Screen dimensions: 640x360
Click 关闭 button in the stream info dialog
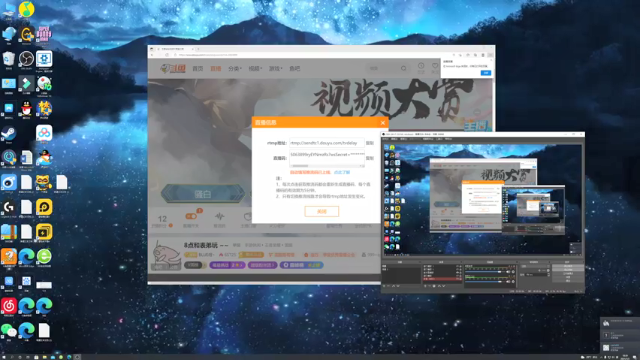click(x=322, y=211)
